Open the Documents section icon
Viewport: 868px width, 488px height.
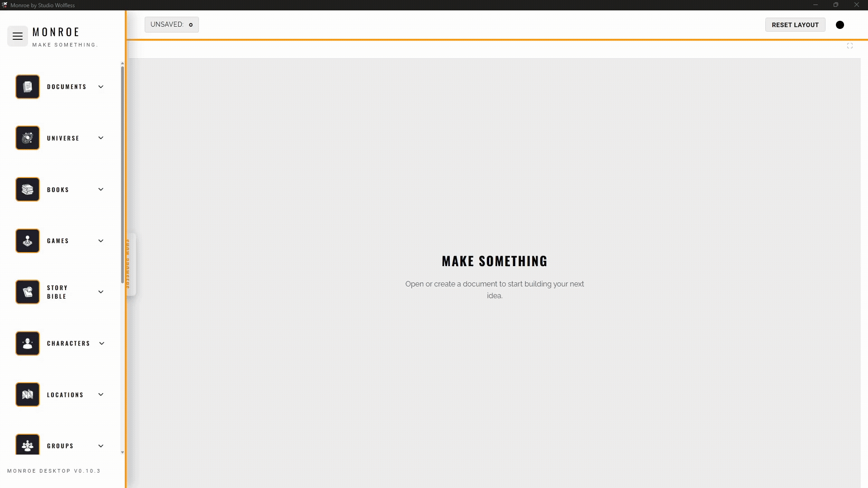tap(28, 87)
